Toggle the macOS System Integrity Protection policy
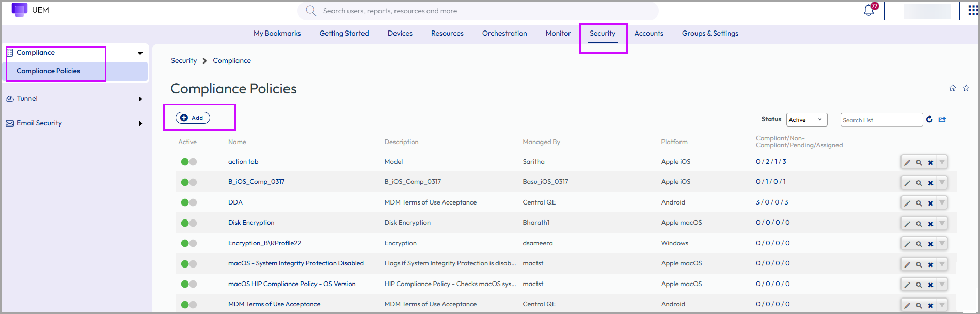Screen dimensions: 980x314 tap(188, 263)
